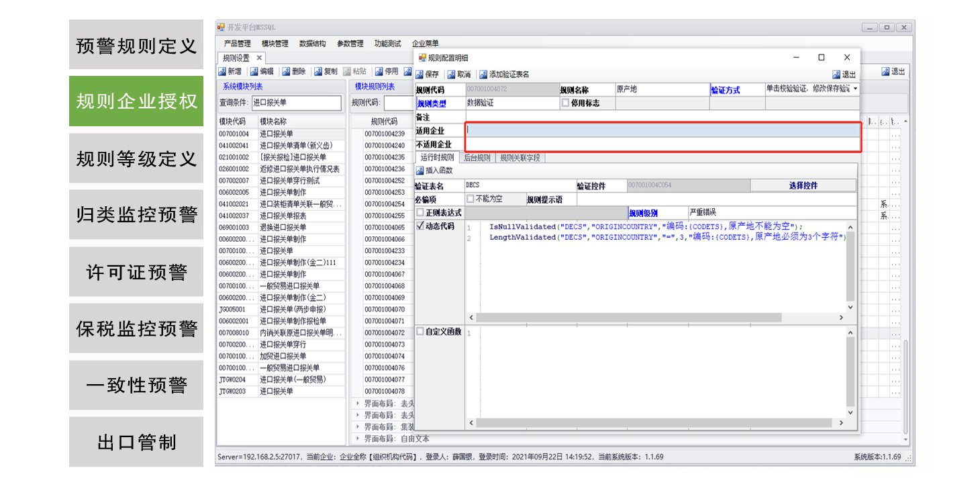Click the 预警规则定义 side button

coord(136,44)
